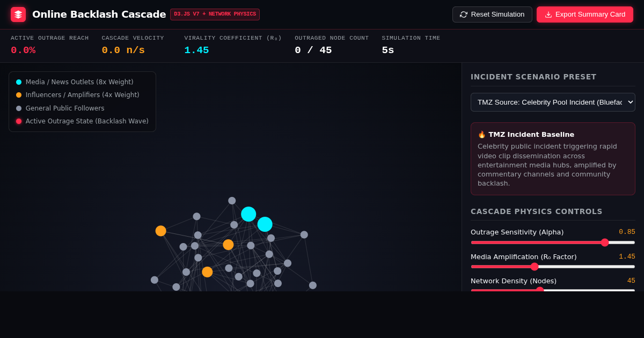The height and width of the screenshot is (338, 644).
Task: Adjust the Media Amplification (R₀ Factor) slider
Action: tap(553, 267)
